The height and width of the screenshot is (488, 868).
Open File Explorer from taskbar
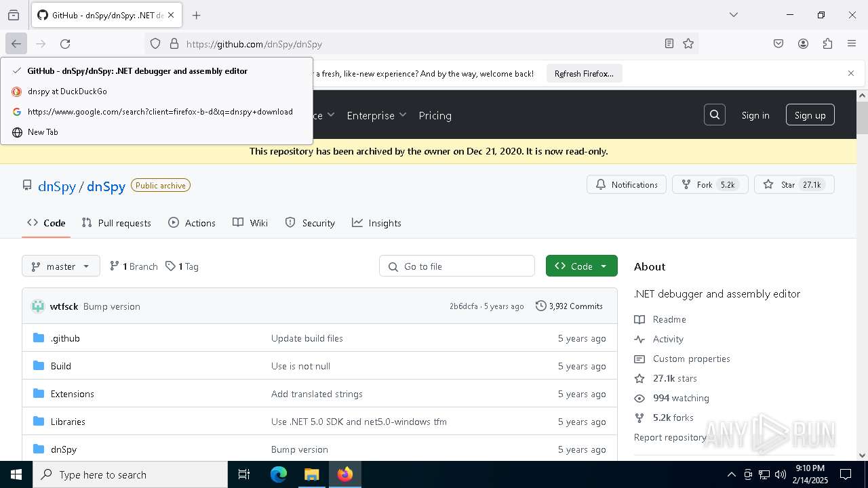click(311, 474)
